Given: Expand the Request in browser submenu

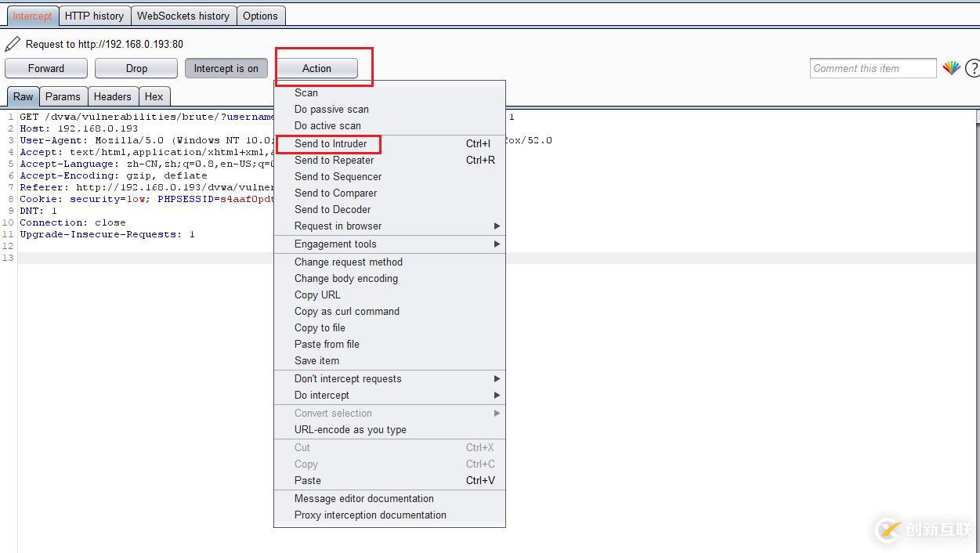Looking at the screenshot, I should [x=389, y=226].
